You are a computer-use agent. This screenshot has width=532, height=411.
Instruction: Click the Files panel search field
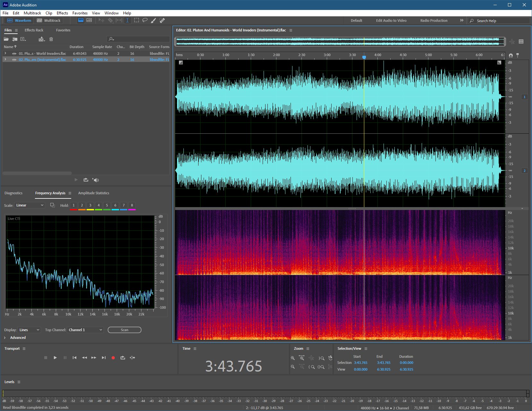[x=138, y=39]
